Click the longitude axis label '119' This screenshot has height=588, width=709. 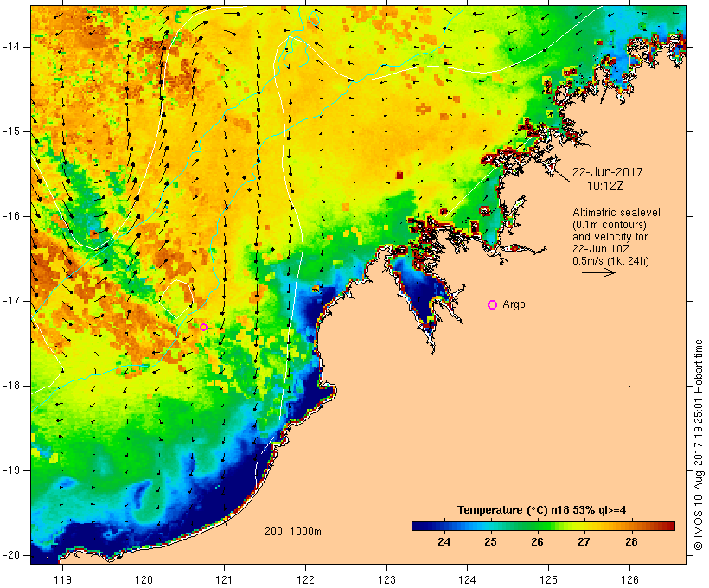(62, 579)
